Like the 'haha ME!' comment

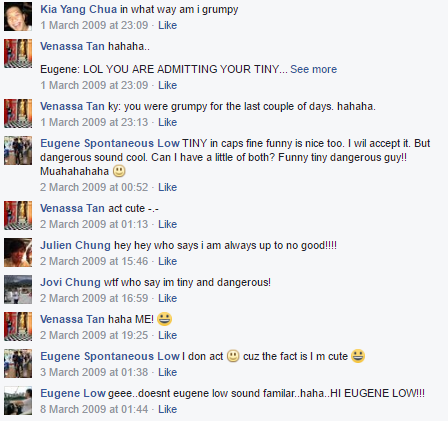tap(167, 335)
